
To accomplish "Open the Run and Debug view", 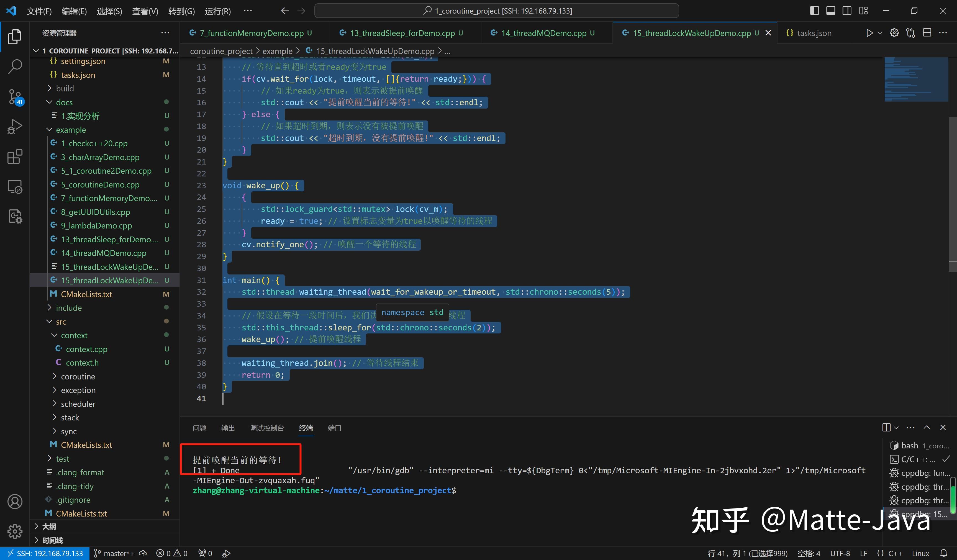I will pos(15,126).
